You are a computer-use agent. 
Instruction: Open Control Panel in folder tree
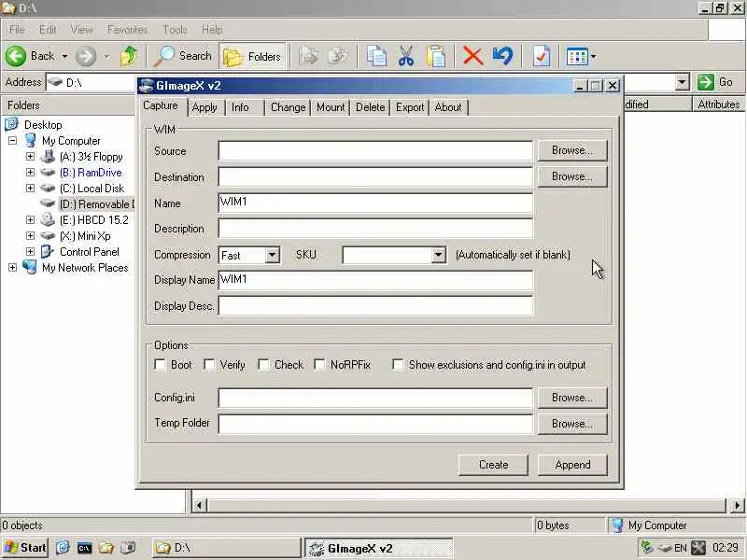click(x=89, y=251)
